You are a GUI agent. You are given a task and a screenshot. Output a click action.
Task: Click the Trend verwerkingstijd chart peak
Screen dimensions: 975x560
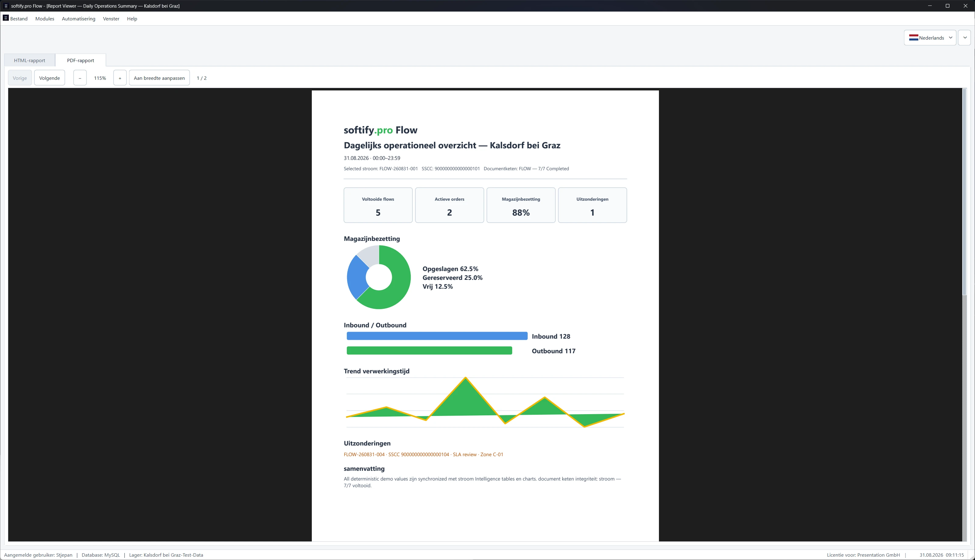pyautogui.click(x=466, y=378)
